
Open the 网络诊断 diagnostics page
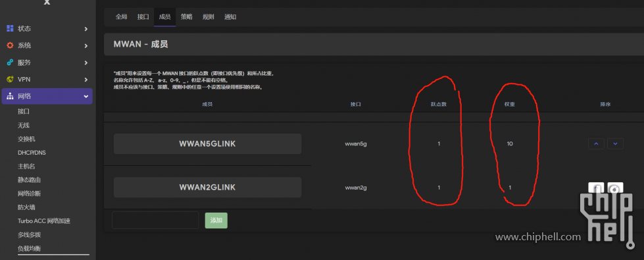click(29, 194)
